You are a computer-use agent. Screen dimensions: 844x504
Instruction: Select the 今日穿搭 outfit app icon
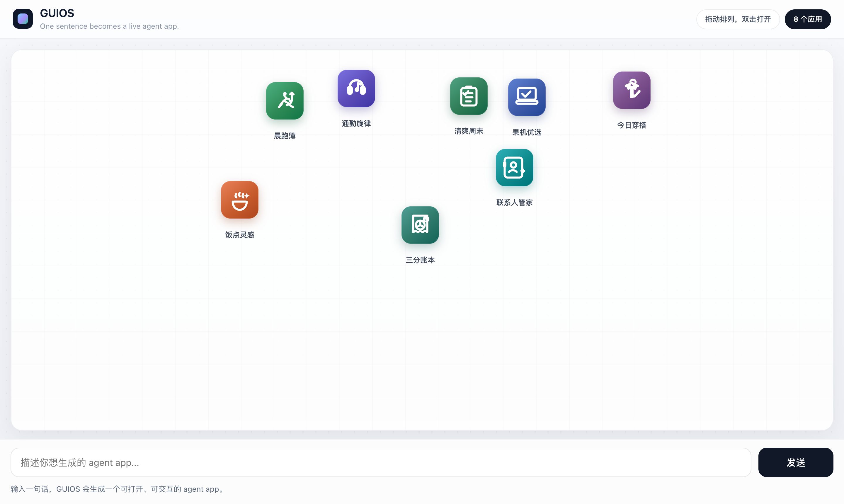tap(632, 90)
